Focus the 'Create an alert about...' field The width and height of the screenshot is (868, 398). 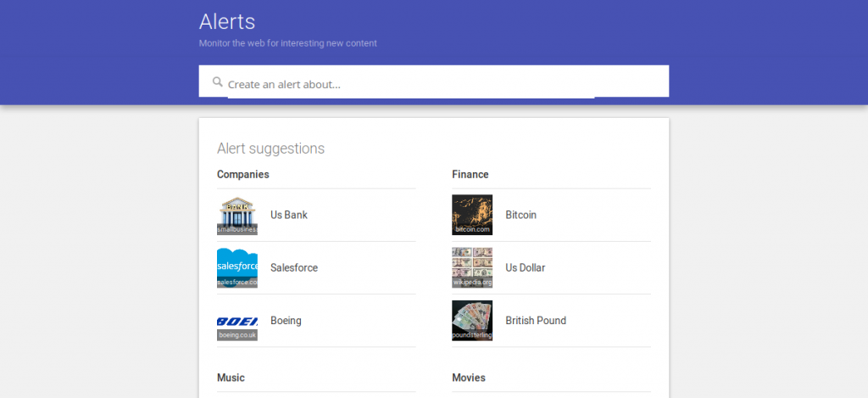click(411, 84)
